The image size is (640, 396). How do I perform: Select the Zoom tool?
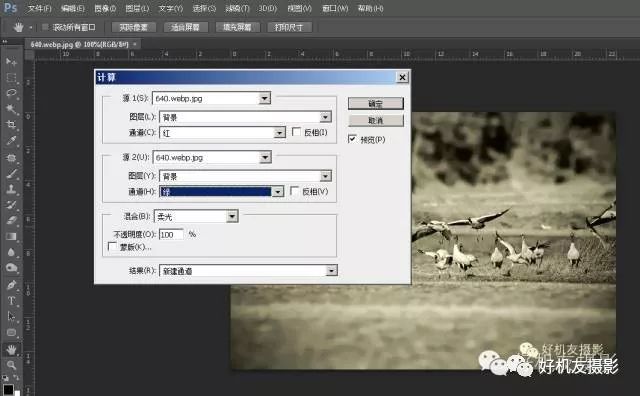tap(11, 365)
